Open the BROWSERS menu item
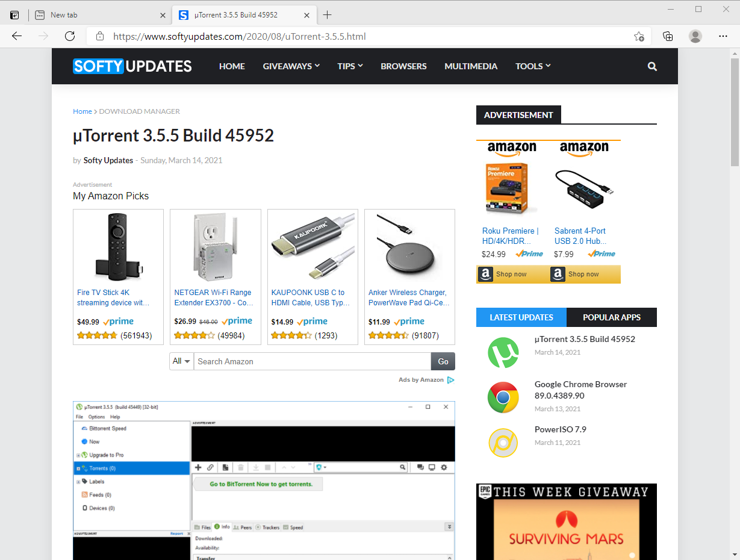The width and height of the screenshot is (740, 560). point(403,66)
